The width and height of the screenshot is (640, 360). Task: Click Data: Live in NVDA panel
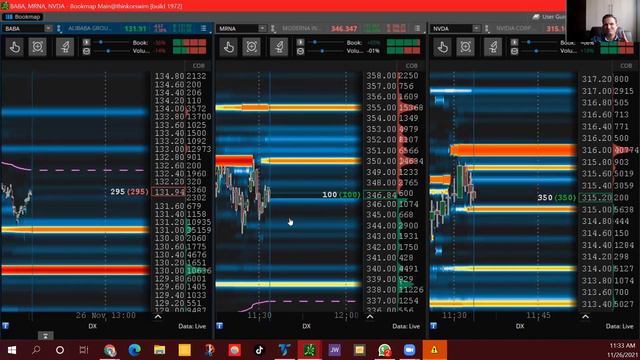click(619, 326)
